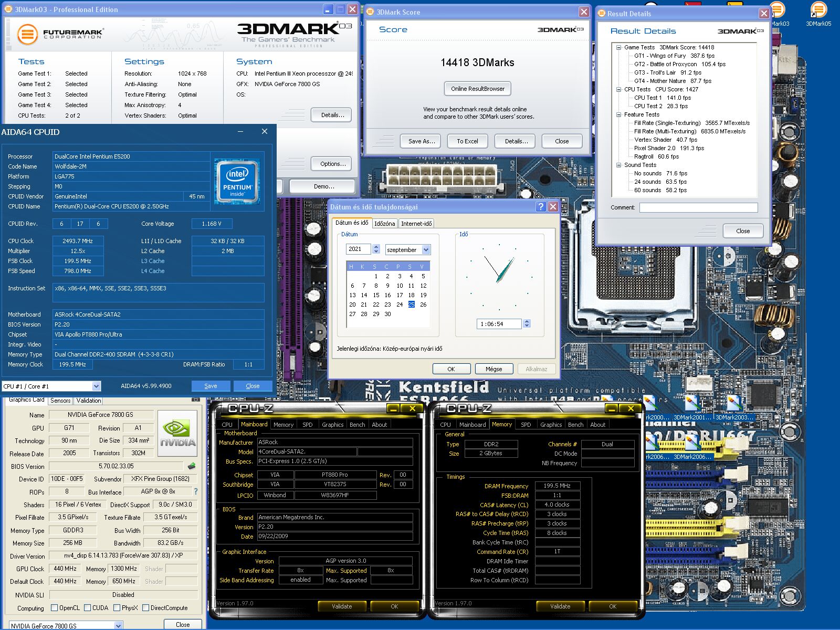Image resolution: width=840 pixels, height=630 pixels.
Task: Click Validate in the left CPU-Z window
Action: (x=342, y=606)
